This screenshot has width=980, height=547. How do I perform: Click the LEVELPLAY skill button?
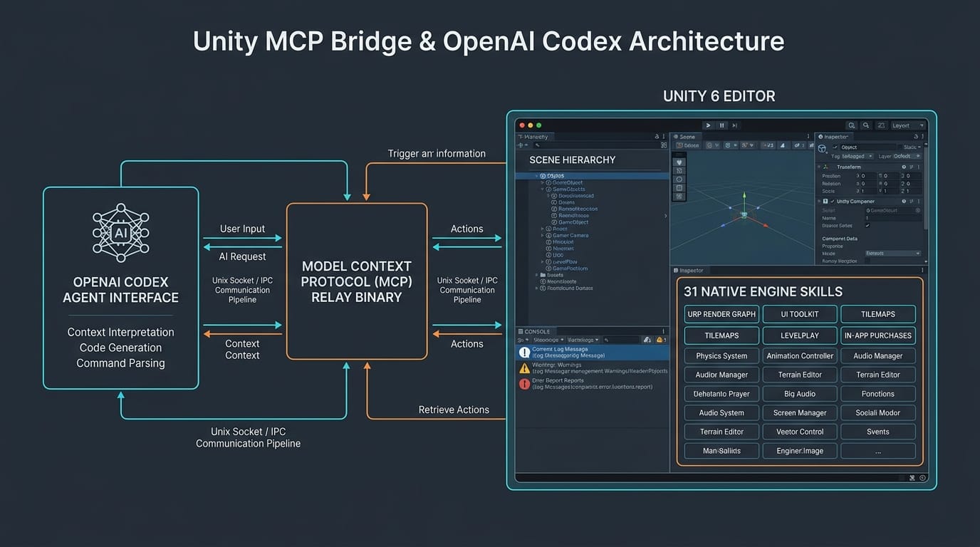[799, 335]
